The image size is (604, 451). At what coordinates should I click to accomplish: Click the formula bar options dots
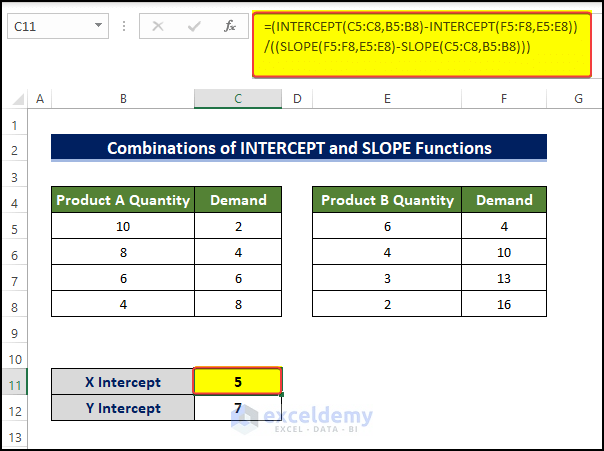point(124,26)
